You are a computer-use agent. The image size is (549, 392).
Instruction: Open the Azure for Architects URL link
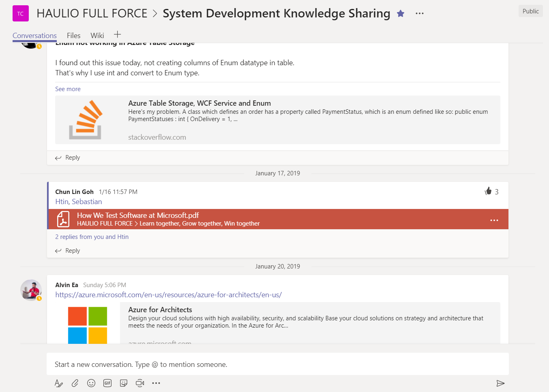pos(168,295)
